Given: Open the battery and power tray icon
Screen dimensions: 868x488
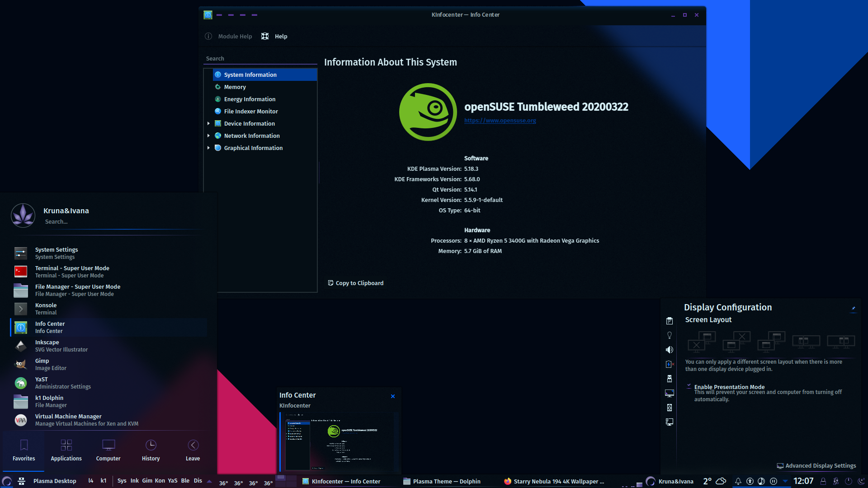Looking at the screenshot, I should pyautogui.click(x=670, y=364).
